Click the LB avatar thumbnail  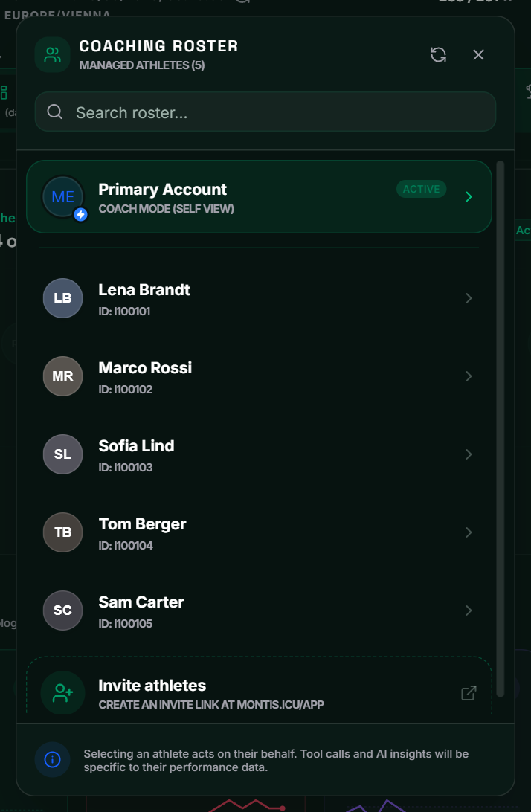62,298
